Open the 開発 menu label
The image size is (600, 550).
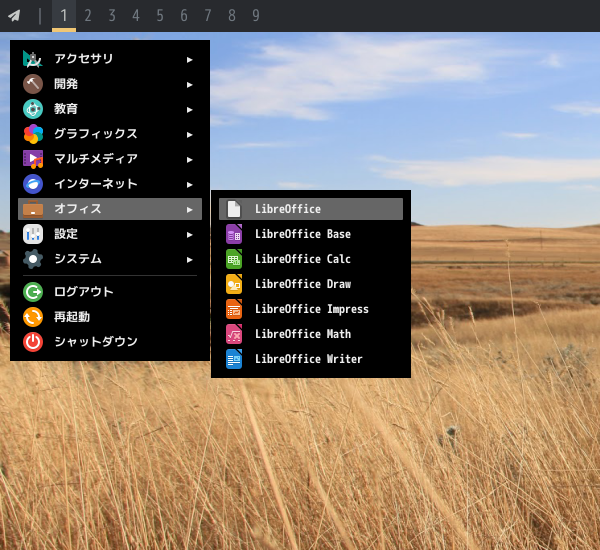pyautogui.click(x=66, y=84)
